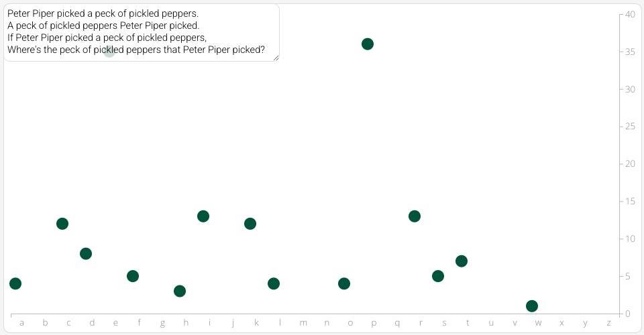Click inside the Peter Piper text area

[x=142, y=32]
